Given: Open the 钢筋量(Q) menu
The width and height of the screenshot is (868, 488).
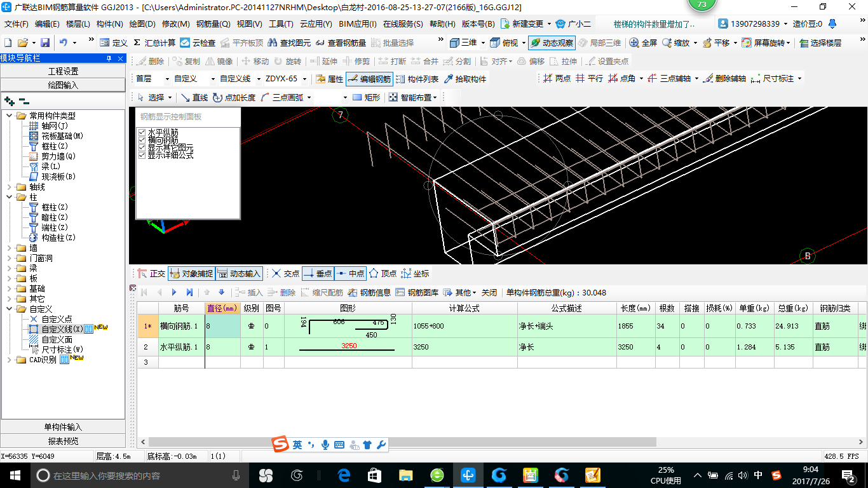Looking at the screenshot, I should pyautogui.click(x=213, y=24).
